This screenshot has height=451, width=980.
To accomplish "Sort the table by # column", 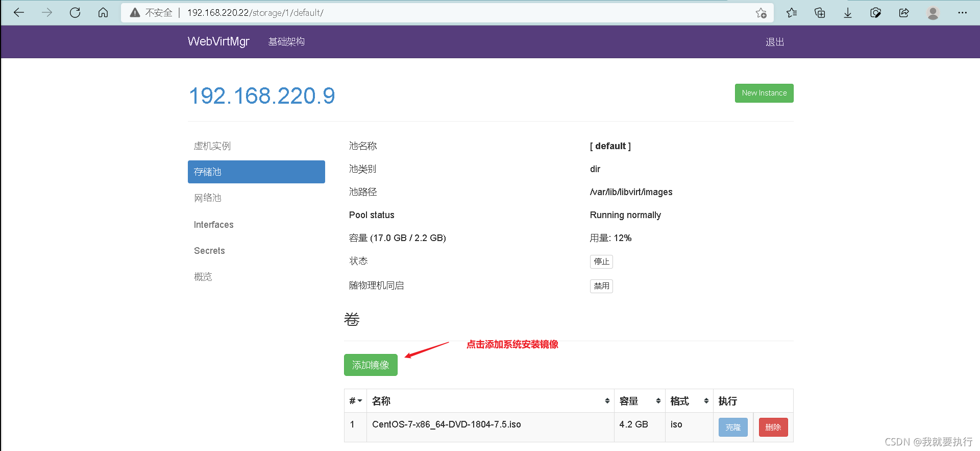I will click(355, 401).
